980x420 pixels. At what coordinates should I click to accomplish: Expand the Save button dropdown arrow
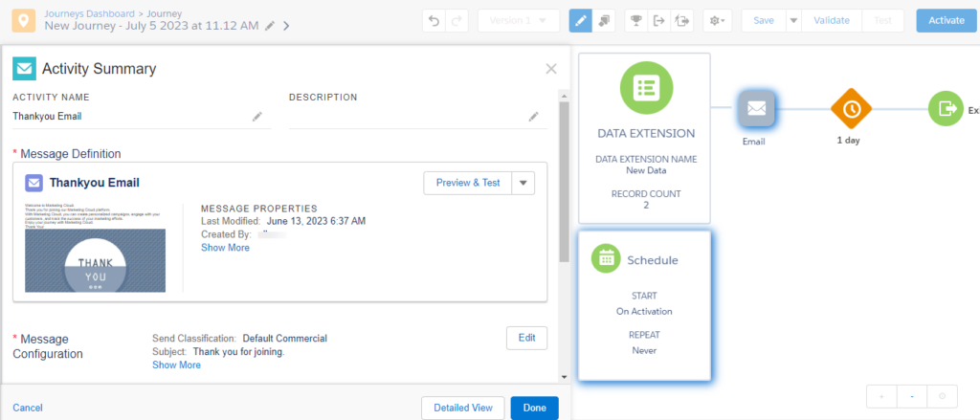[793, 20]
